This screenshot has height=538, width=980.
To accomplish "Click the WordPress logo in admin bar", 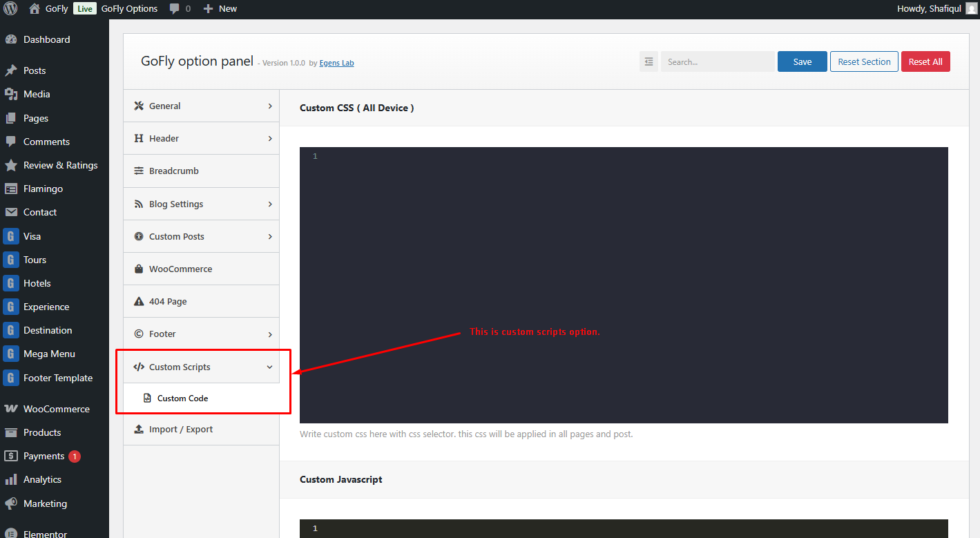I will point(10,9).
